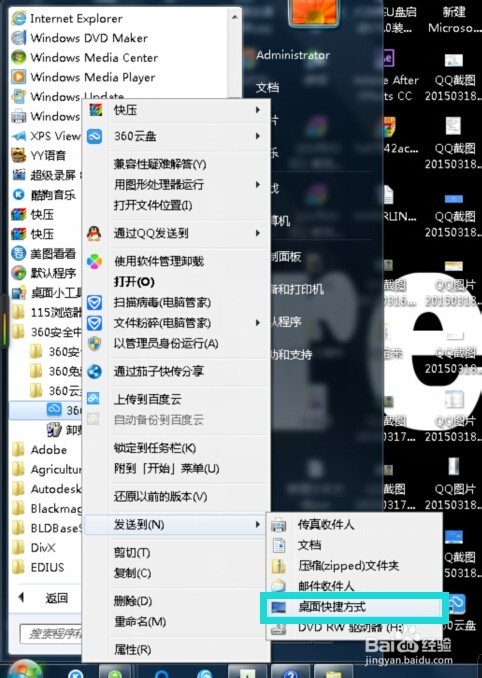482x678 pixels.
Task: Click the 快压 icon in context menu
Action: (96, 110)
